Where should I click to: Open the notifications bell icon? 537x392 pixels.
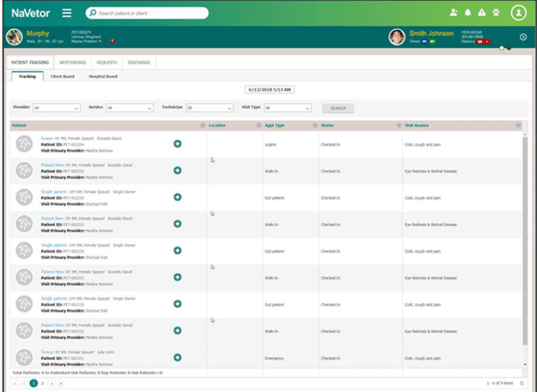click(x=468, y=13)
